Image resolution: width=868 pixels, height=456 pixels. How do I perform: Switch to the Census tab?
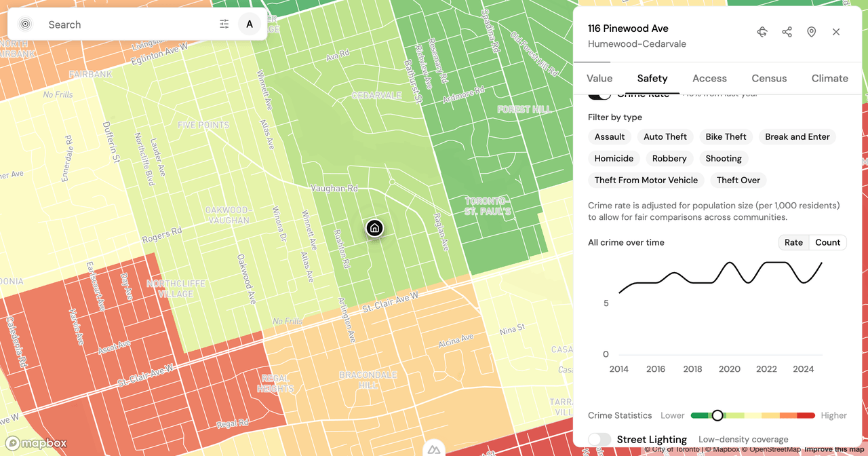[769, 79]
